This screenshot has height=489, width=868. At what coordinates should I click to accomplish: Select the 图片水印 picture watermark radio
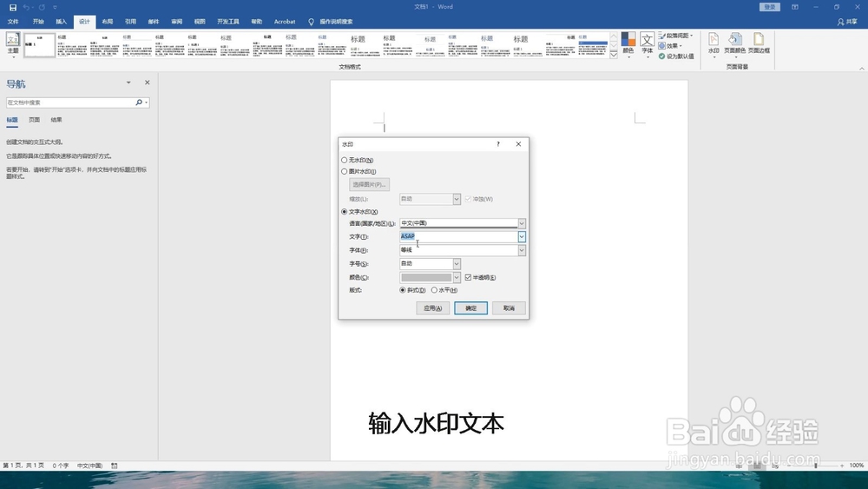pos(345,172)
